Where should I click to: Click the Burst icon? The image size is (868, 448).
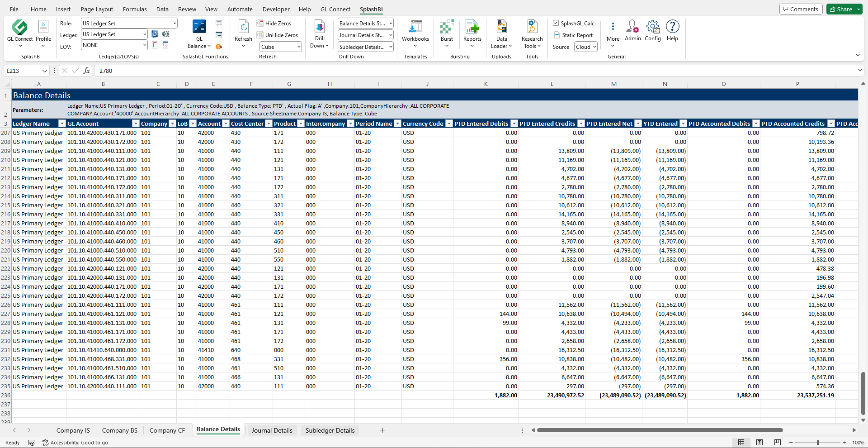point(447,28)
